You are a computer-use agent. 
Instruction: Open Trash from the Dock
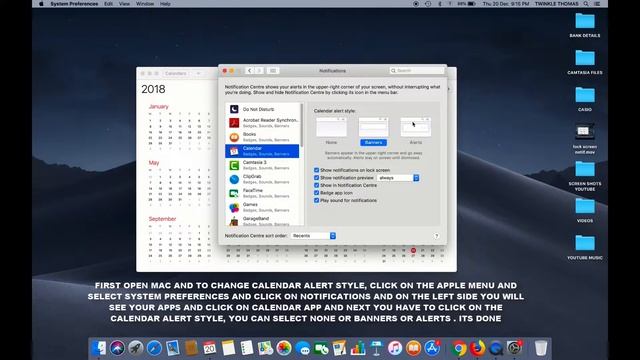click(x=540, y=348)
